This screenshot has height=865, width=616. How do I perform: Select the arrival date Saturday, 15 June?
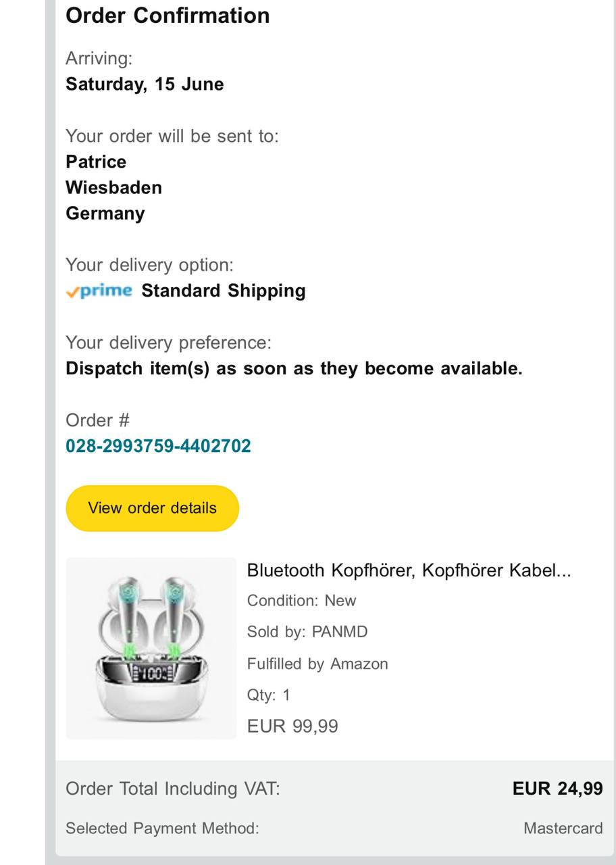pyautogui.click(x=145, y=84)
